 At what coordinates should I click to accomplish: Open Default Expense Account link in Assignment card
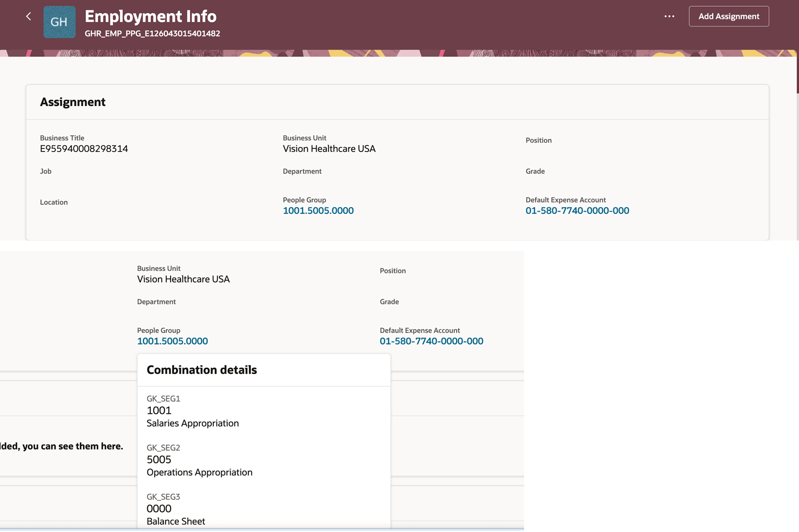[x=577, y=211]
